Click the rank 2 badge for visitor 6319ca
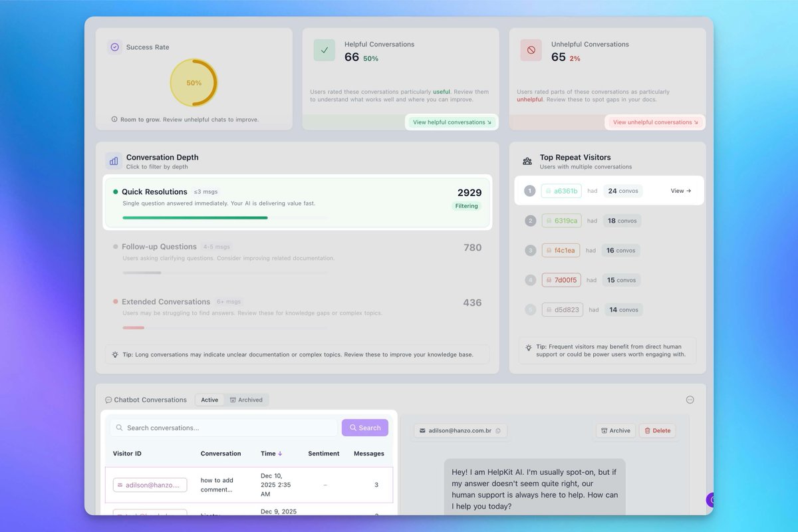Screen dimensions: 798x532 (x=530, y=221)
